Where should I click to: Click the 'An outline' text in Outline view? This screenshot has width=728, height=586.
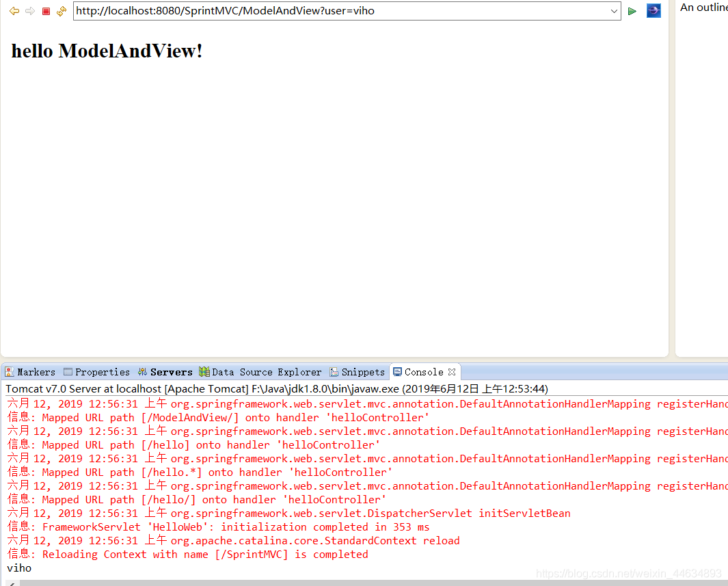704,7
